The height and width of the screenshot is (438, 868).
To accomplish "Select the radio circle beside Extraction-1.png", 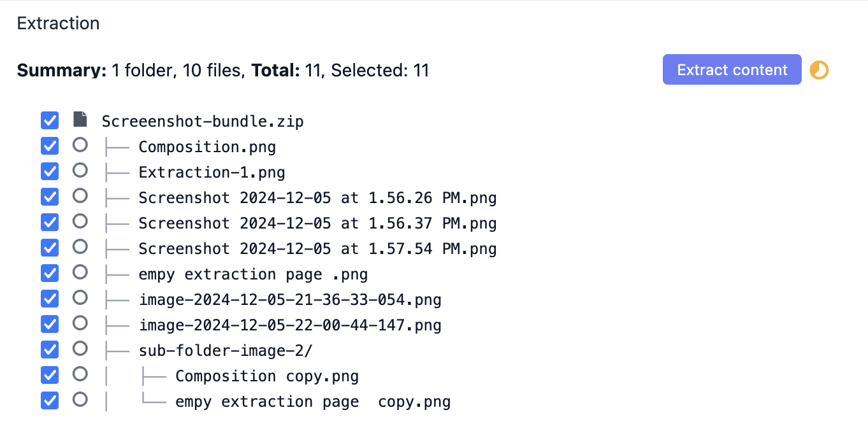I will (80, 171).
